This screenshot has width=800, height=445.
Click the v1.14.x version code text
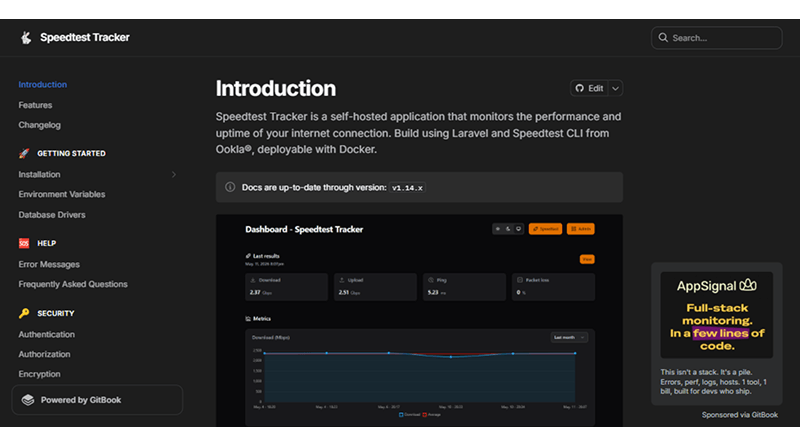coord(407,188)
